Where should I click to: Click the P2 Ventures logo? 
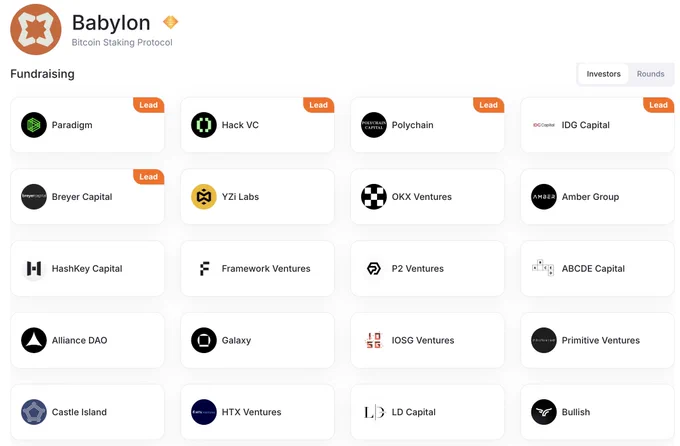click(374, 269)
